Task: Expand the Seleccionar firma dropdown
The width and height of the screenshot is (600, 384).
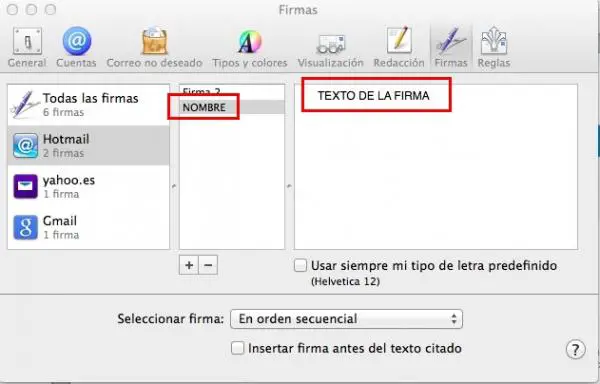Action: (x=346, y=319)
